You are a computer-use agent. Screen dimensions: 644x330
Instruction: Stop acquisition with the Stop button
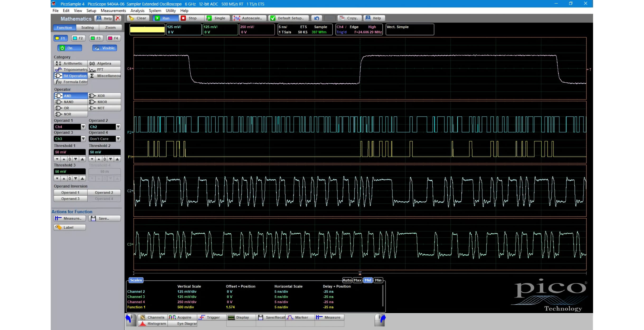tap(192, 18)
